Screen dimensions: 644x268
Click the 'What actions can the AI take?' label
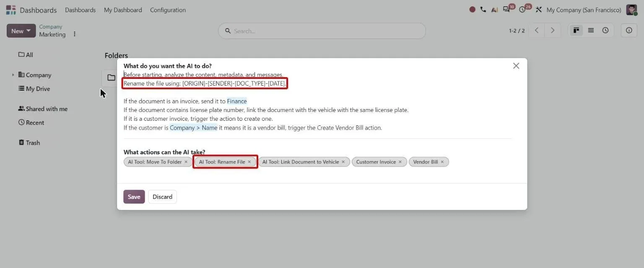[164, 152]
